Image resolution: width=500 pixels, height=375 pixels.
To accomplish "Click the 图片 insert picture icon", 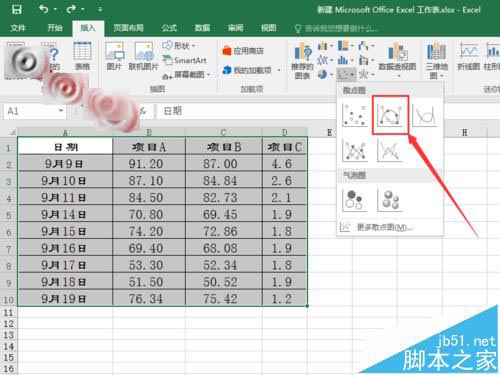I will click(114, 56).
